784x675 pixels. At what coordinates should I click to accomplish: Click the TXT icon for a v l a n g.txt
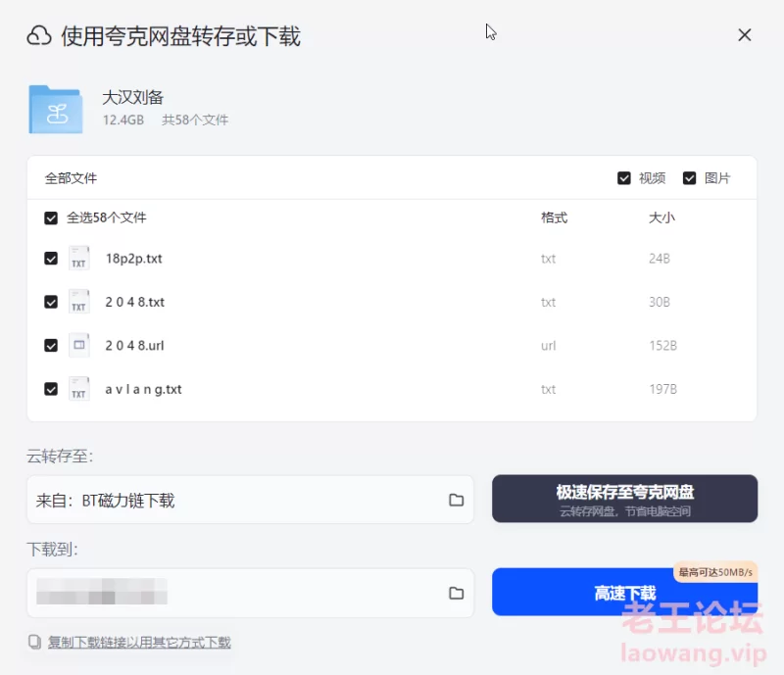point(79,389)
